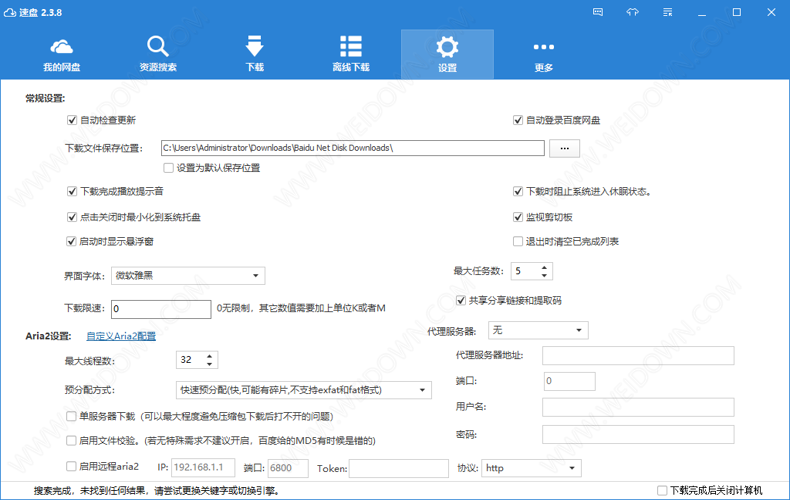The width and height of the screenshot is (790, 500).
Task: Enable 启用文件校验 checkbox
Action: point(72,441)
